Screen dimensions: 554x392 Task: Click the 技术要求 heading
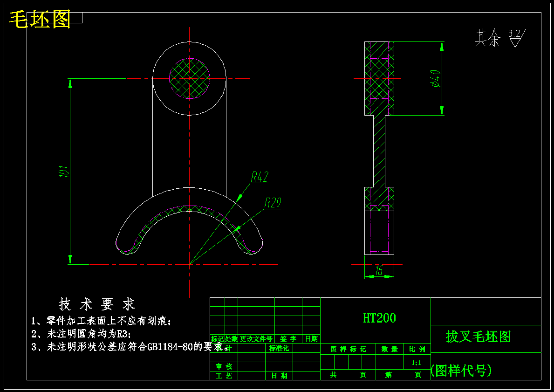[97, 304]
